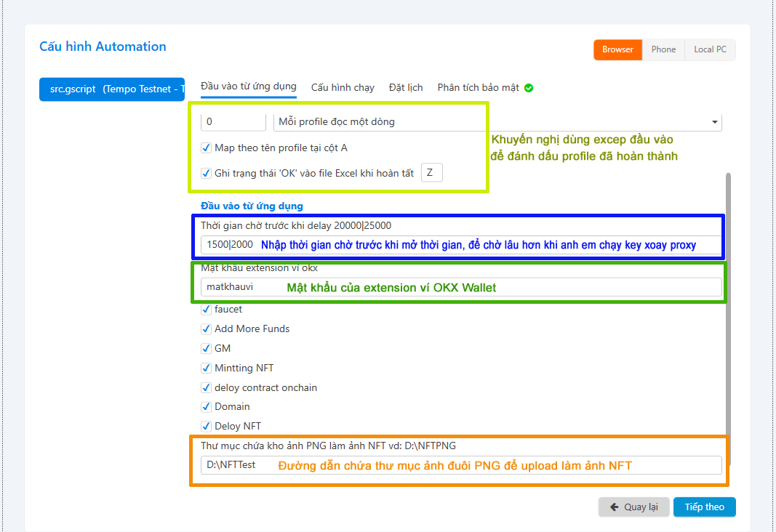Toggle the Deloy NFT checkbox
This screenshot has width=776, height=532.
207,427
